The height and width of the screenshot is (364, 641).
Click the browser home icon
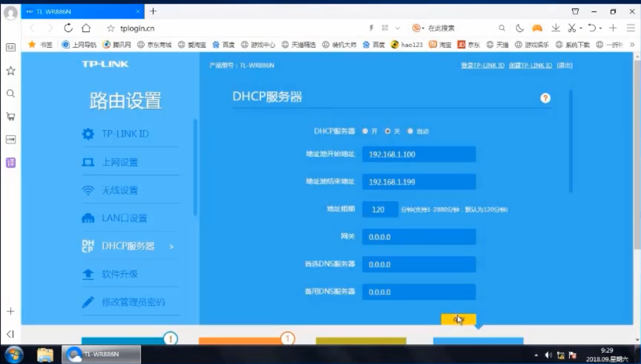86,28
